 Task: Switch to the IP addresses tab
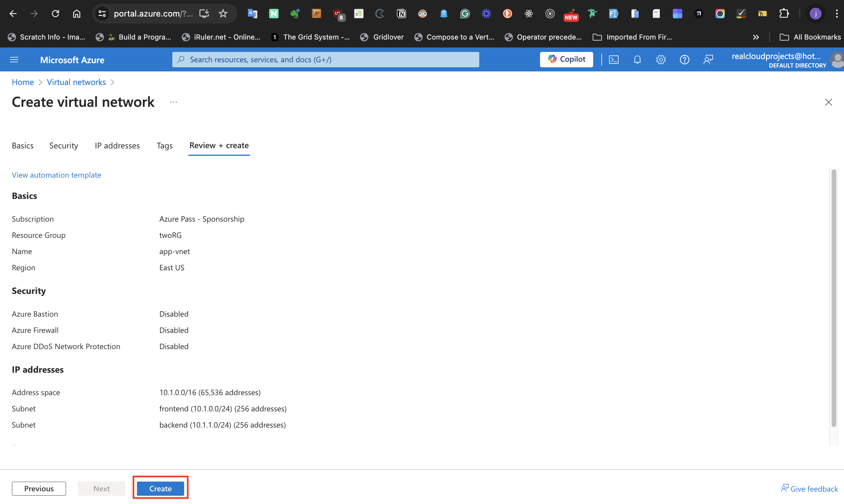tap(117, 145)
